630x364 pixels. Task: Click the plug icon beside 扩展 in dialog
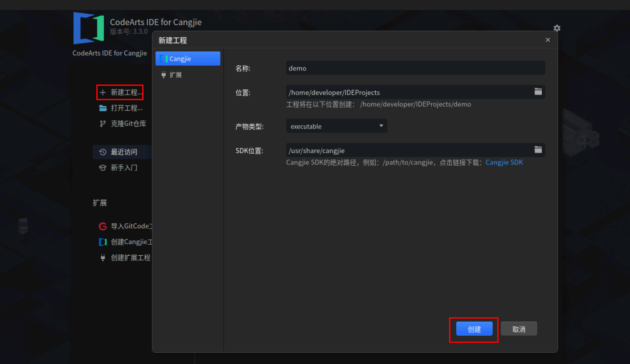pos(163,75)
